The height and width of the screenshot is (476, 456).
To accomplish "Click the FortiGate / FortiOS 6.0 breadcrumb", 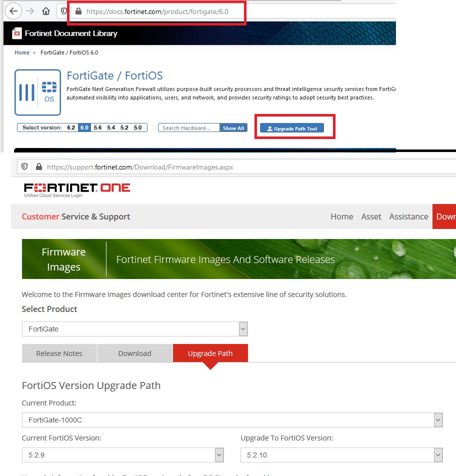I will pos(69,52).
